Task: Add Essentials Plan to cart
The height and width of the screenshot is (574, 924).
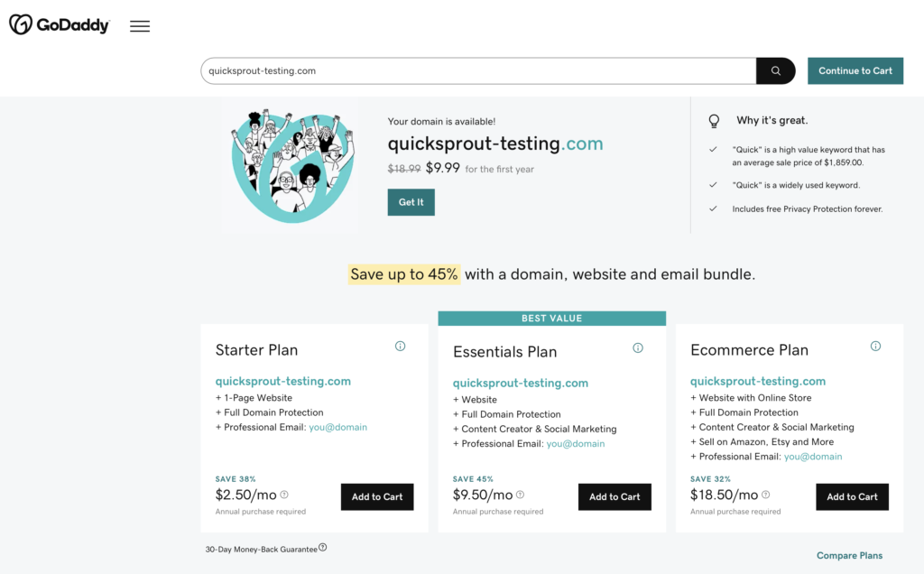Action: (614, 496)
